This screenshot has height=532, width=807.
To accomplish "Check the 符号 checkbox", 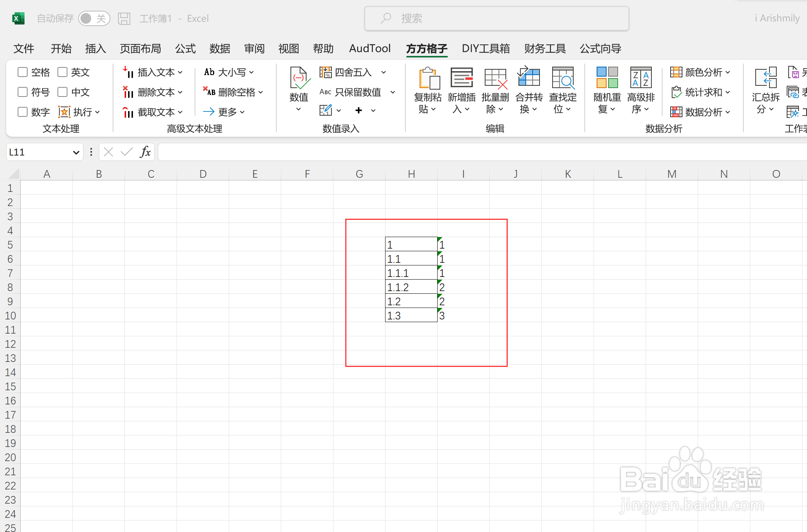I will coord(23,92).
